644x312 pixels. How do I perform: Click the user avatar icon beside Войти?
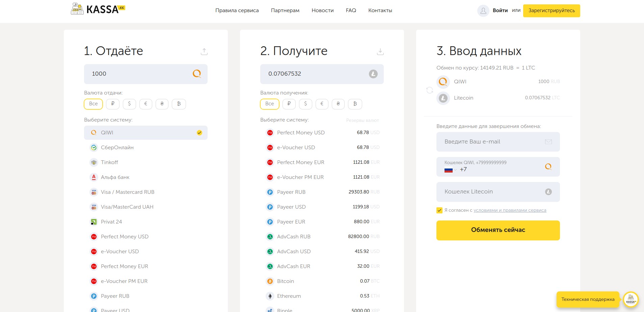coord(483,11)
